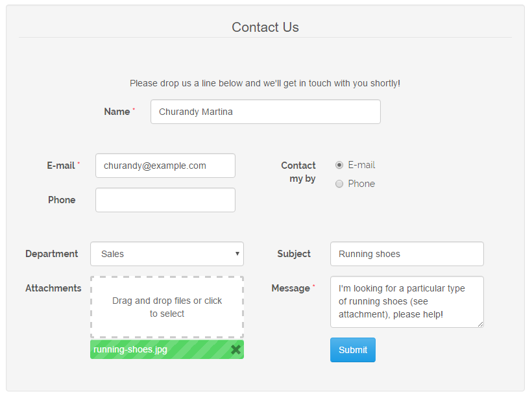
Task: Click the Attachments label
Action: click(x=53, y=288)
